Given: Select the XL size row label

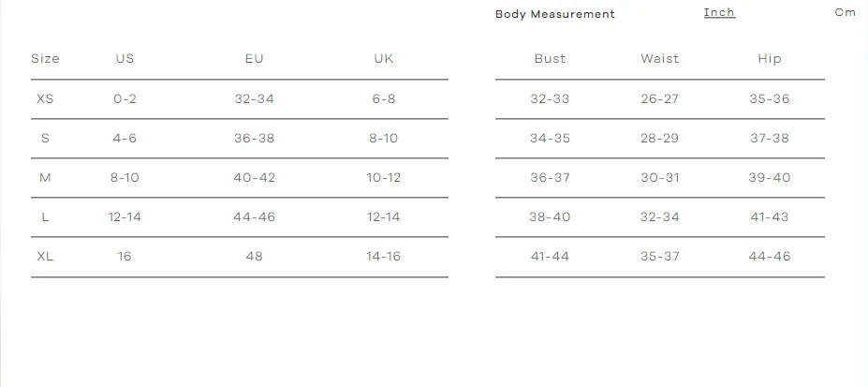Looking at the screenshot, I should [x=45, y=256].
